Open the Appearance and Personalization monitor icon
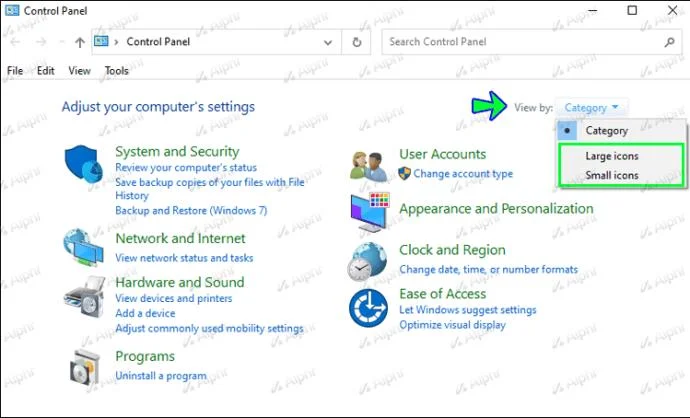Screen dimensions: 690x418 [370, 212]
